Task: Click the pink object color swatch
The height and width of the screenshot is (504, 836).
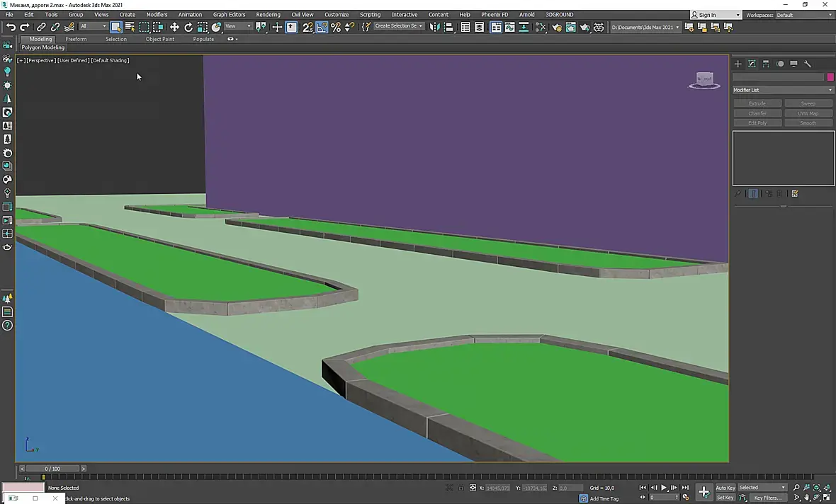Action: tap(830, 77)
